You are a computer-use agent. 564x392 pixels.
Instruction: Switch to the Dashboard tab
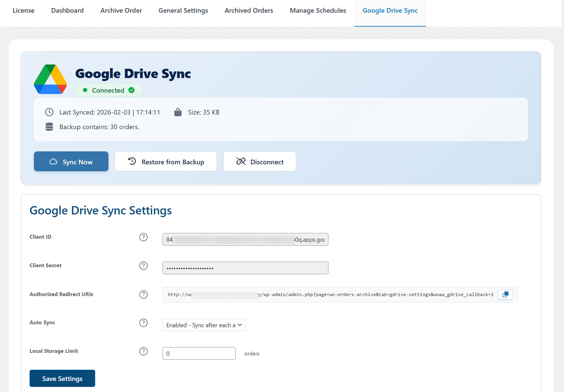pyautogui.click(x=67, y=11)
